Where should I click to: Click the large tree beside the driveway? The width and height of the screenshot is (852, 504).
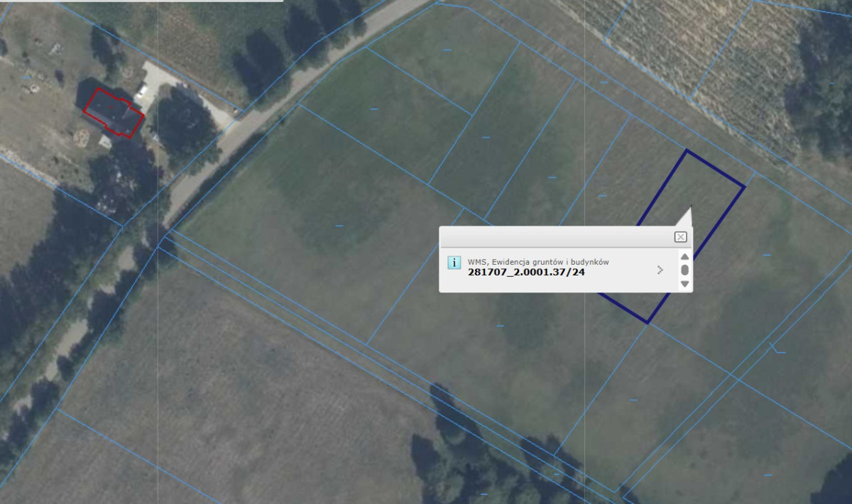point(186,124)
